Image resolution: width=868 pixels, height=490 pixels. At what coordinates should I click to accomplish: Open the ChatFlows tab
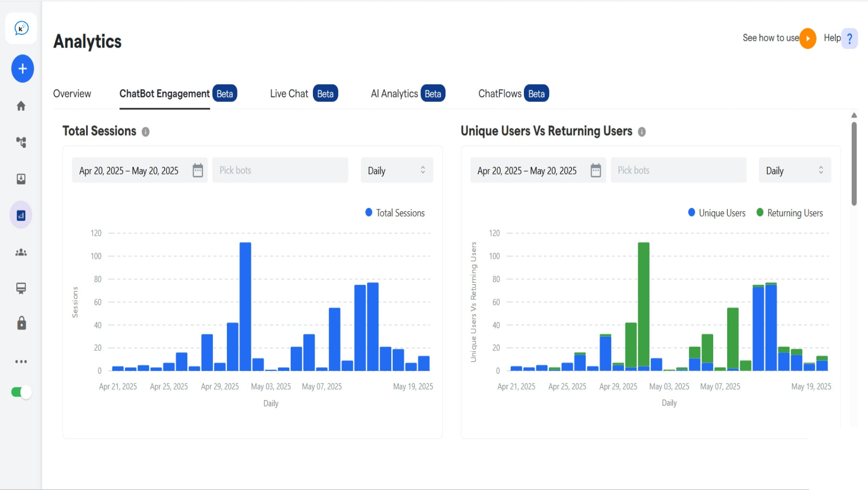point(499,93)
